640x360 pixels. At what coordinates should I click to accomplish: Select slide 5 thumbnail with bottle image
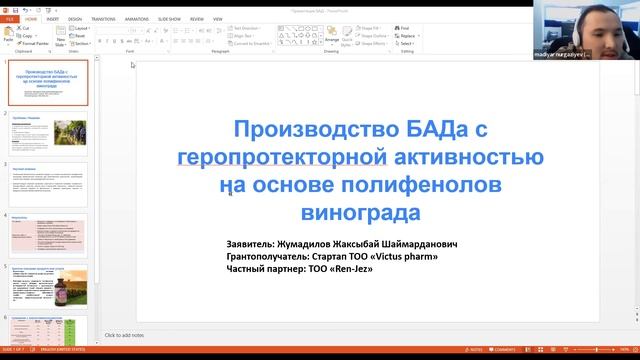[48, 287]
